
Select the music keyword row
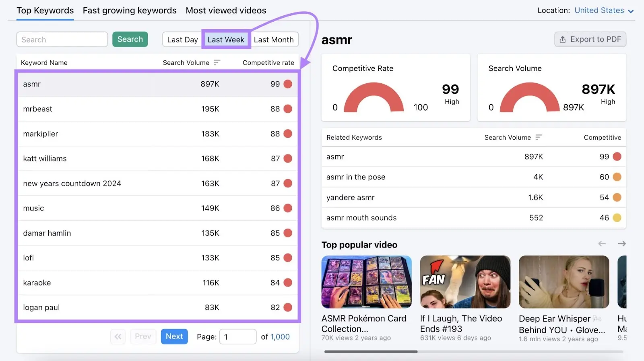(x=157, y=208)
